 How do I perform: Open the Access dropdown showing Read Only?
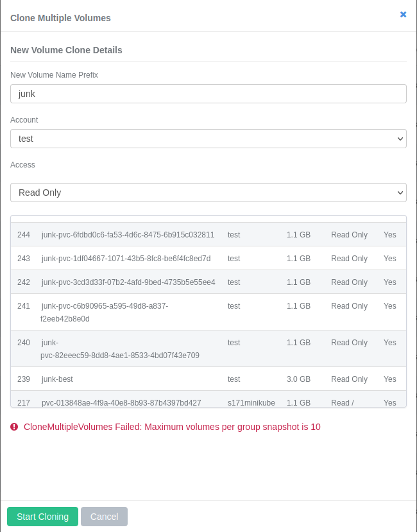[x=208, y=193]
